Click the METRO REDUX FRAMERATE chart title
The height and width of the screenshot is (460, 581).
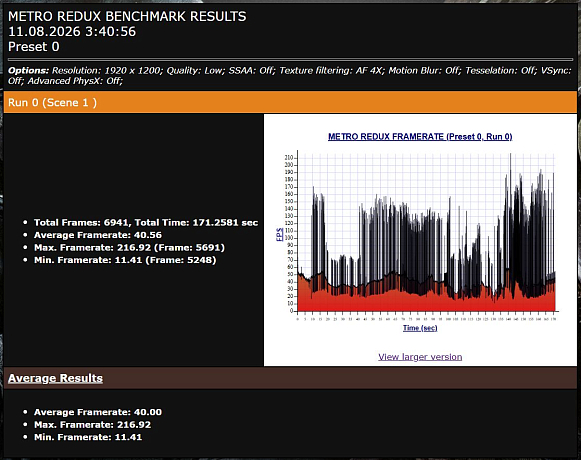coord(420,136)
